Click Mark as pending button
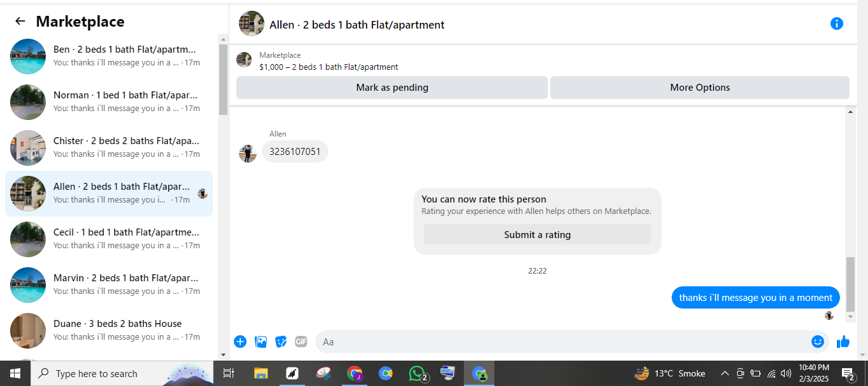 tap(392, 88)
